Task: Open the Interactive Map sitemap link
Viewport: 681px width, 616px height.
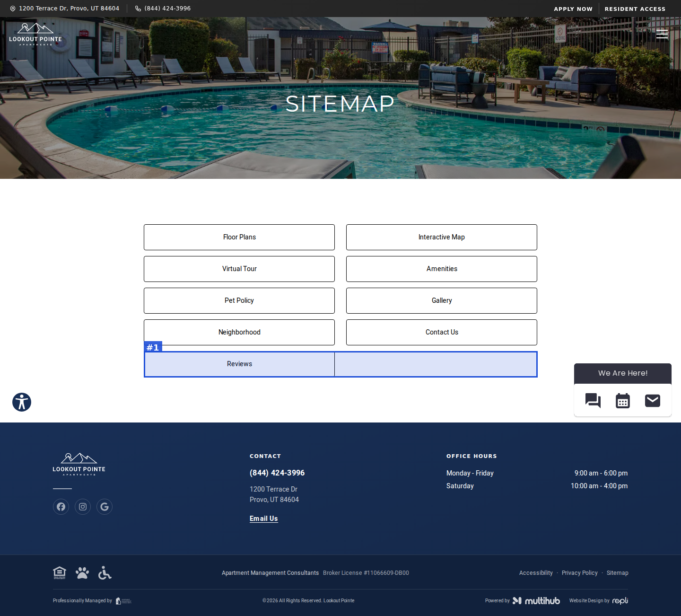Action: 442,237
